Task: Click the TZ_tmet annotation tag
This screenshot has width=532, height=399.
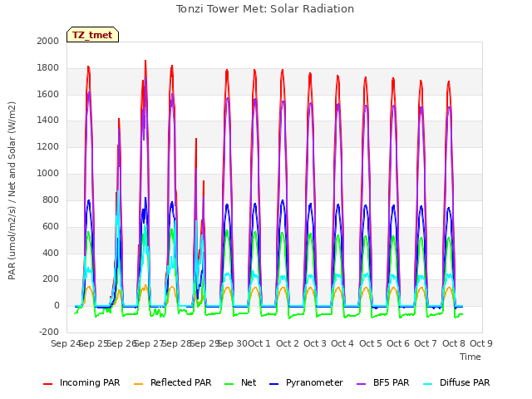Action: pyautogui.click(x=92, y=35)
